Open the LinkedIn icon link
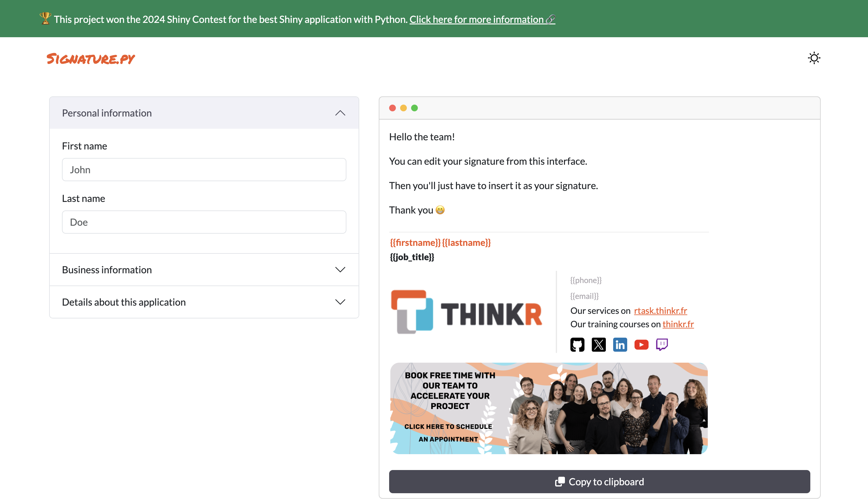 pyautogui.click(x=620, y=345)
